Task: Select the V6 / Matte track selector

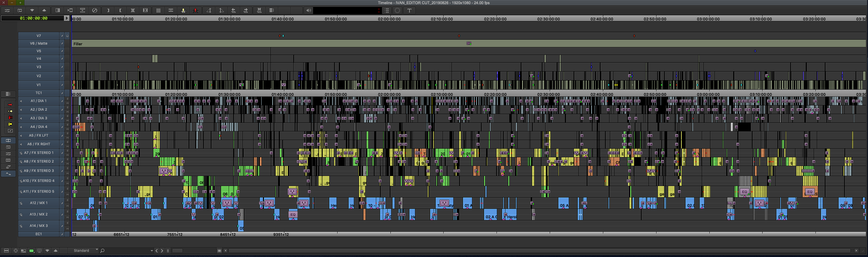Action: pos(39,43)
